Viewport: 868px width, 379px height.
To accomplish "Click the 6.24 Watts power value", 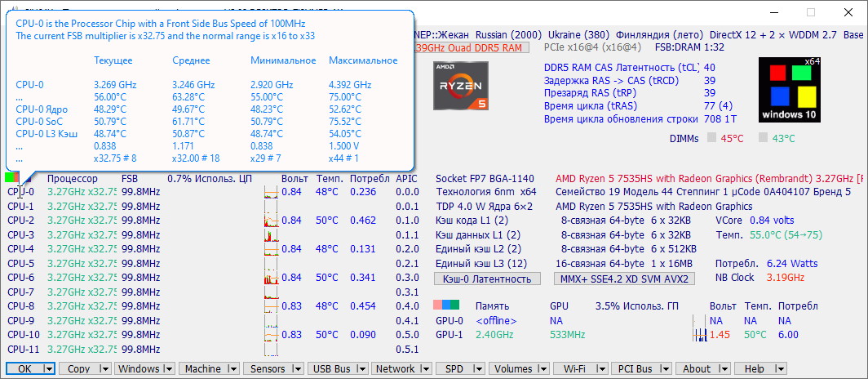I will coord(792,263).
